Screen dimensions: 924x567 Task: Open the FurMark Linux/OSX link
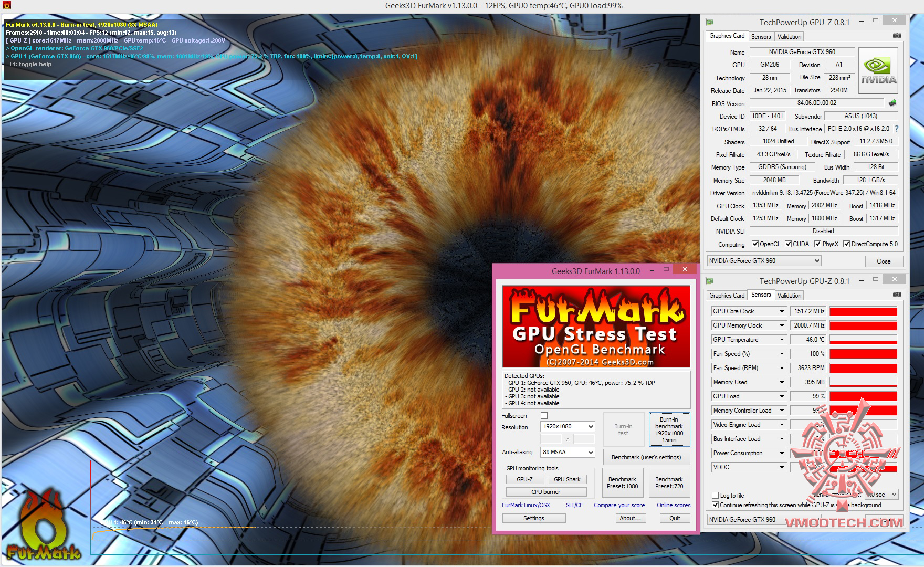(526, 505)
